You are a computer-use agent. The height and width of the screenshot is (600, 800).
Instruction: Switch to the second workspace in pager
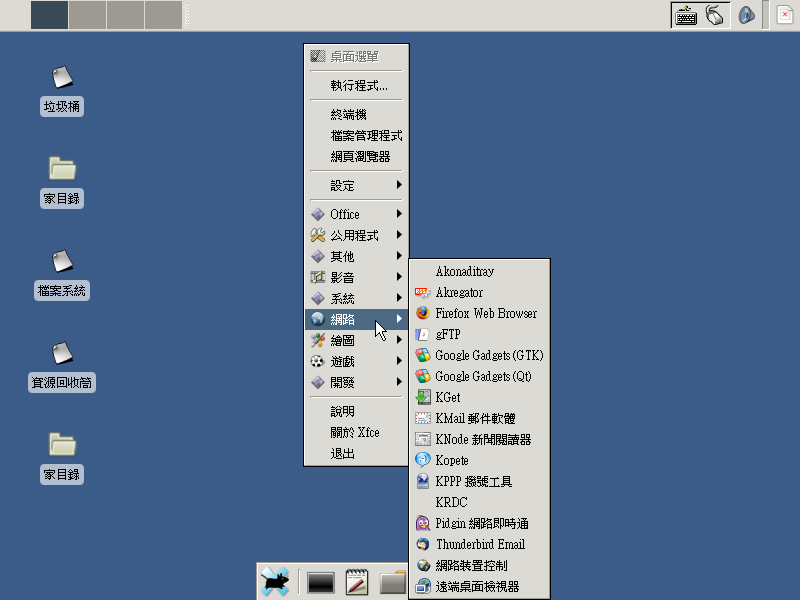88,15
